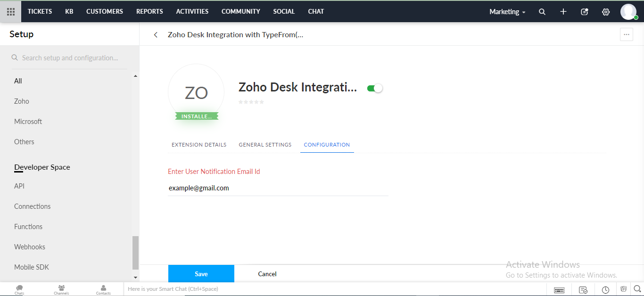Open the clock history icon in bottom bar

605,290
